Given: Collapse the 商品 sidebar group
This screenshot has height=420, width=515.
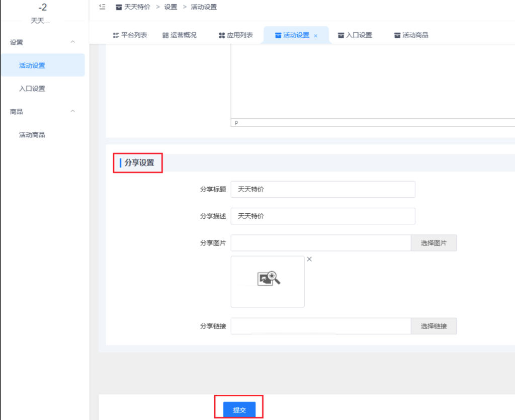Looking at the screenshot, I should click(x=72, y=112).
